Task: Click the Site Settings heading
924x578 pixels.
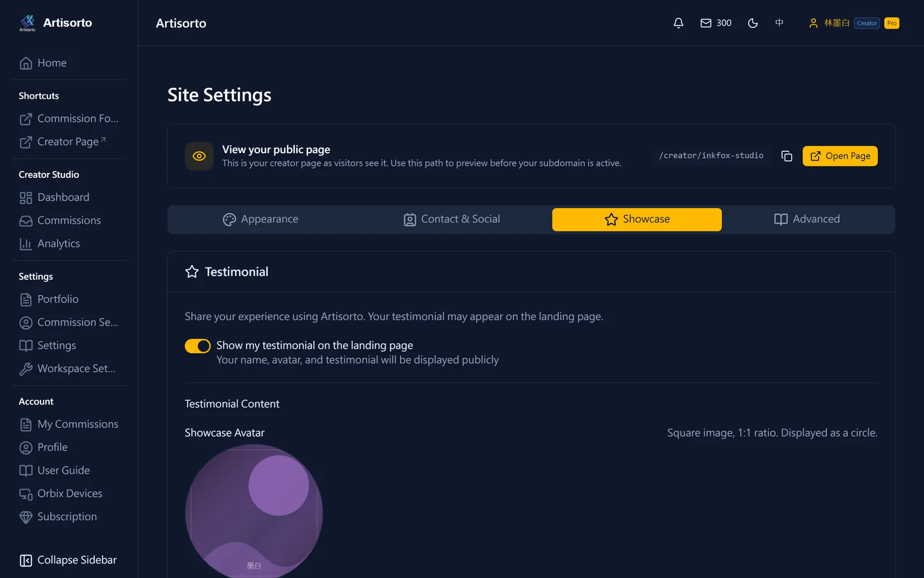Action: click(219, 95)
